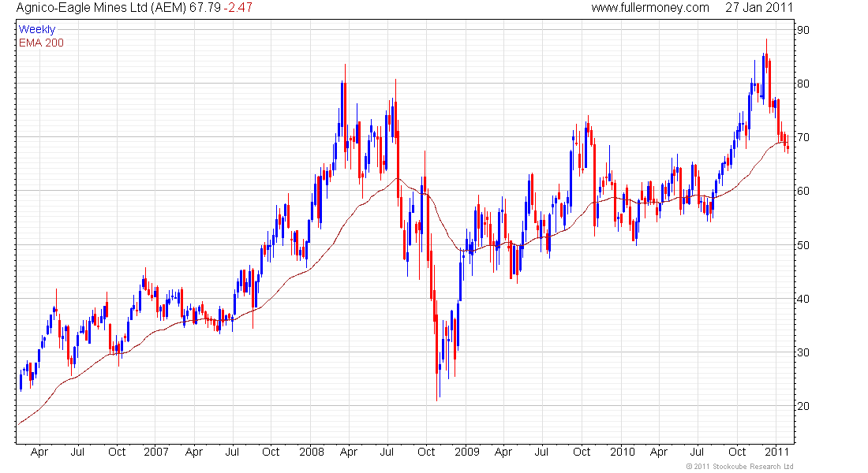
Task: Click the 30 price level on right axis
Action: click(x=804, y=352)
